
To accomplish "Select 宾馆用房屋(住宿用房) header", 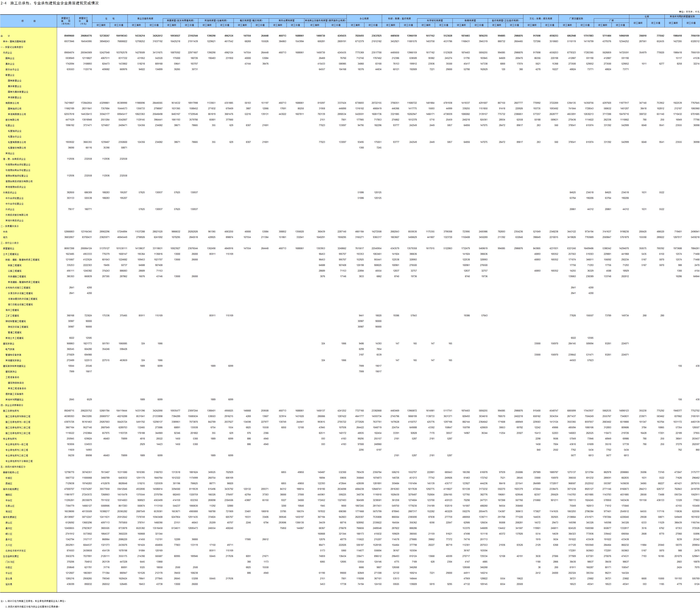I will click(x=216, y=20).
